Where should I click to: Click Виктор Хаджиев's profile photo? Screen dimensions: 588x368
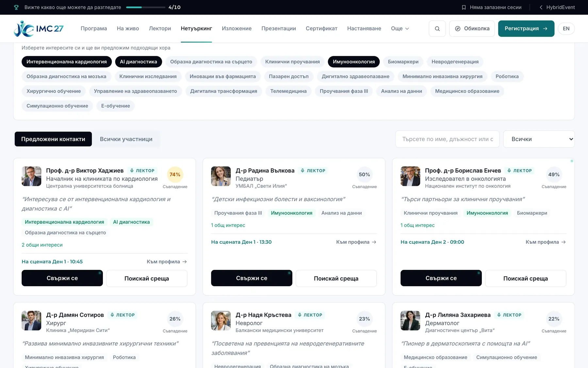click(31, 176)
